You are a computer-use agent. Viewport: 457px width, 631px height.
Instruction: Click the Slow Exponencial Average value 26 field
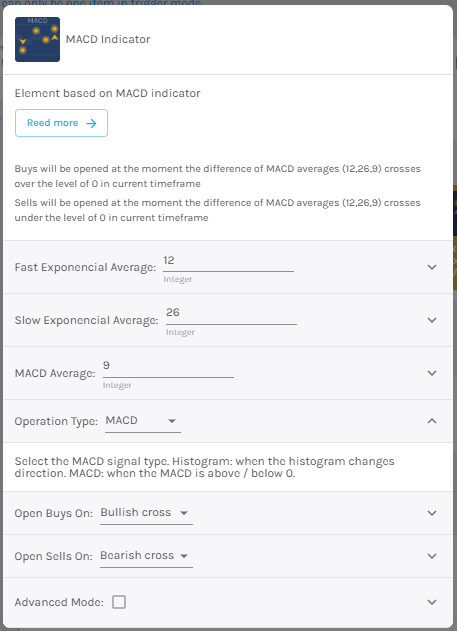pos(231,315)
